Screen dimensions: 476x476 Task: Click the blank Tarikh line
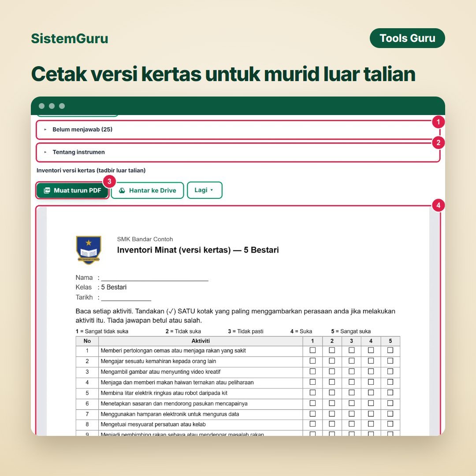click(126, 298)
